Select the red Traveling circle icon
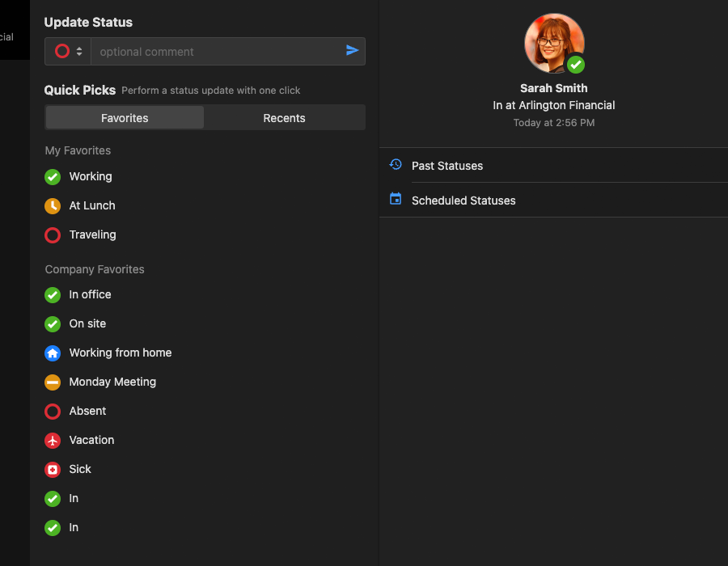The height and width of the screenshot is (566, 728). pyautogui.click(x=53, y=235)
